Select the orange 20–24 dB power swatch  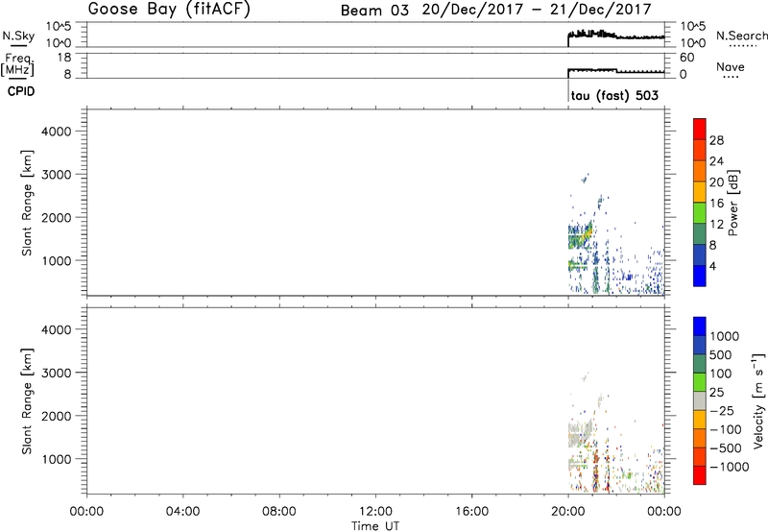700,171
